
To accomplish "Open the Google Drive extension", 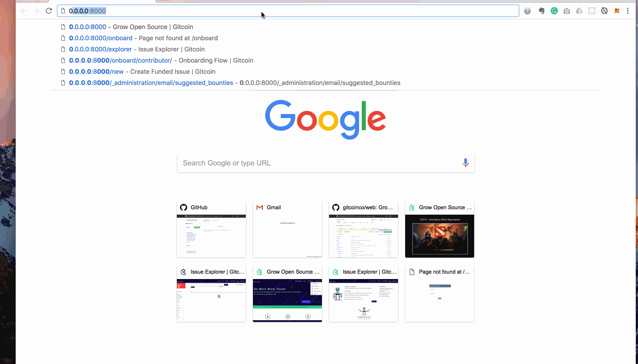I will pos(579,11).
